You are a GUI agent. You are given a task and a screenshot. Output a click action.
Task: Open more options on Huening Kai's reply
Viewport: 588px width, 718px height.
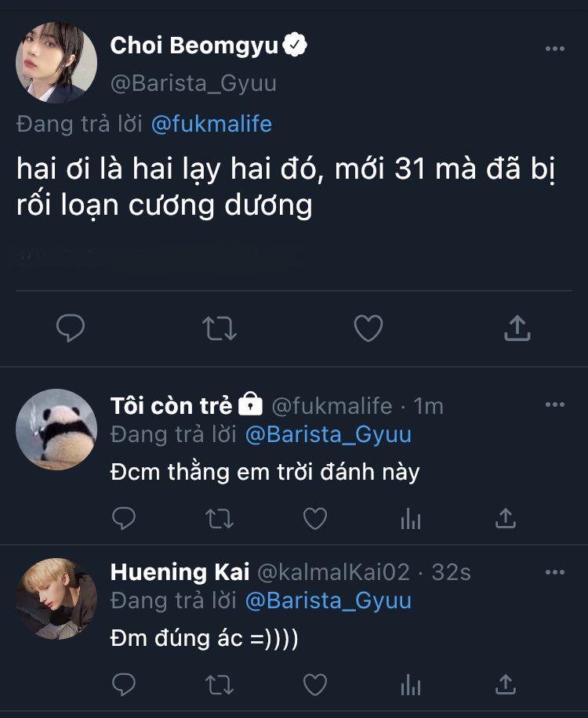tap(554, 572)
